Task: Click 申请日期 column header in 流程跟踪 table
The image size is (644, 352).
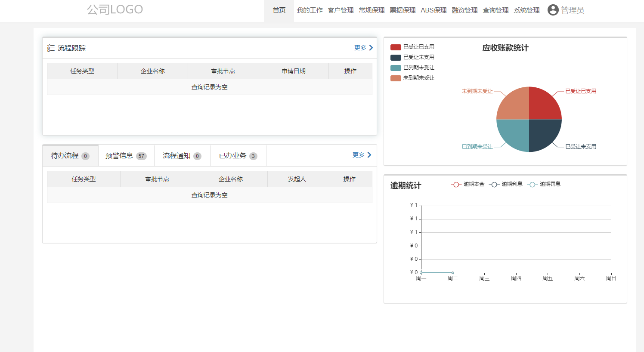Action: pos(294,71)
